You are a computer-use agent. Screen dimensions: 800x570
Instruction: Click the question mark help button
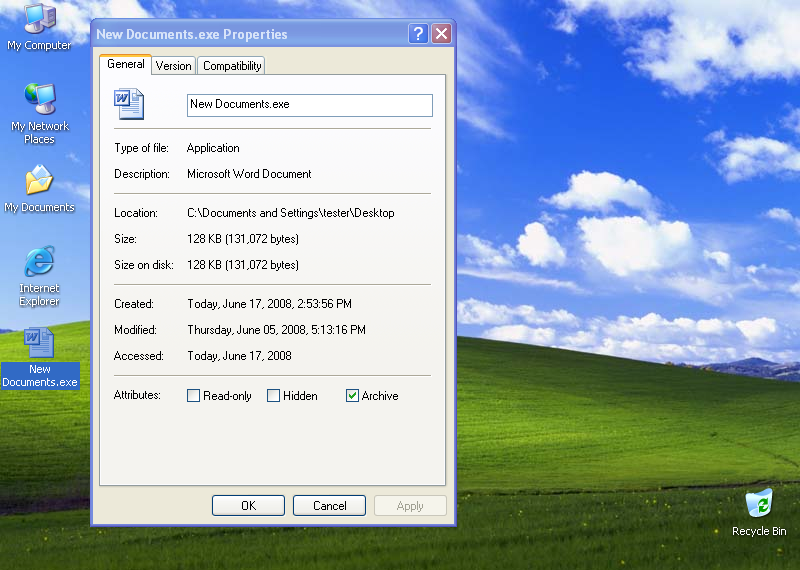tap(418, 34)
